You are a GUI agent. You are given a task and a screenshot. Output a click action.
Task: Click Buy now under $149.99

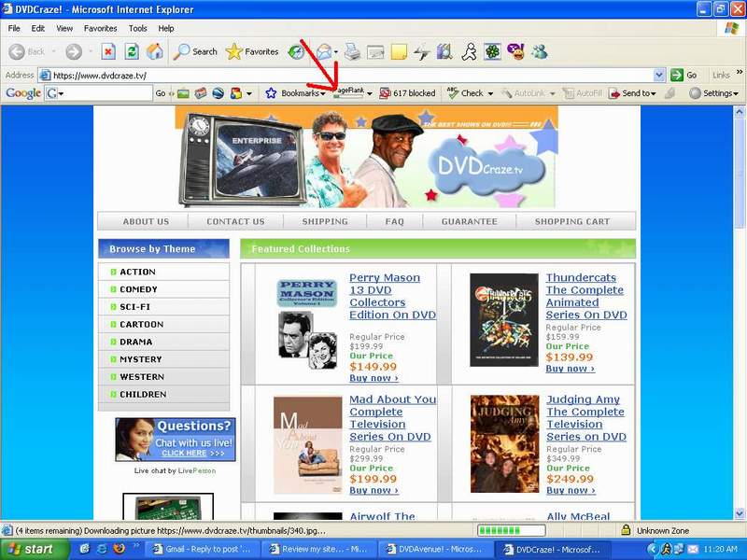click(373, 378)
